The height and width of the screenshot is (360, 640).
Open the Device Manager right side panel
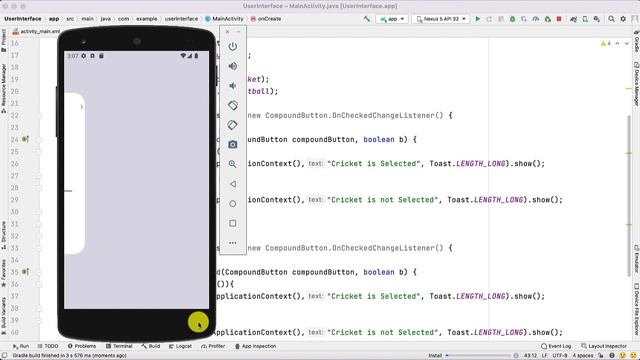coord(636,84)
